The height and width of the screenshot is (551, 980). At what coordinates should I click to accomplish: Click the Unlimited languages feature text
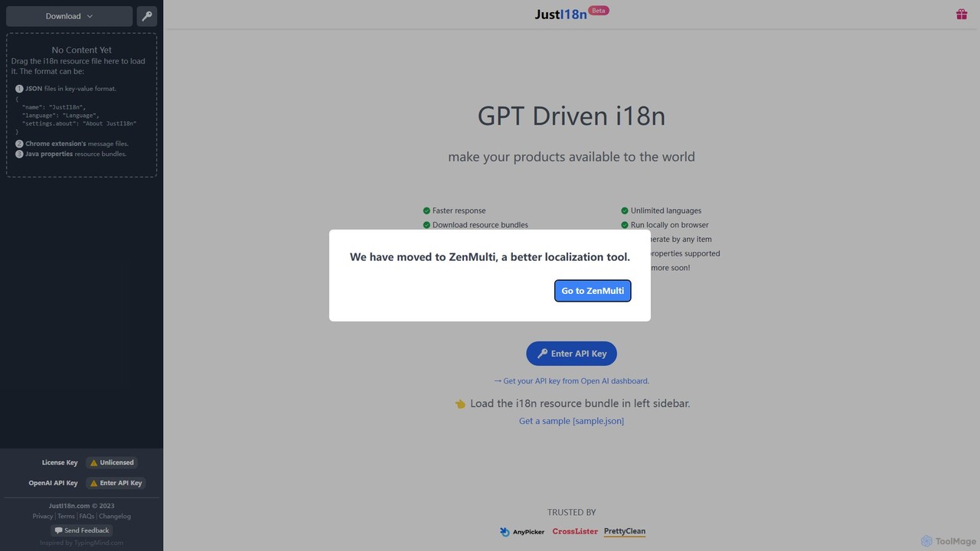pos(666,211)
